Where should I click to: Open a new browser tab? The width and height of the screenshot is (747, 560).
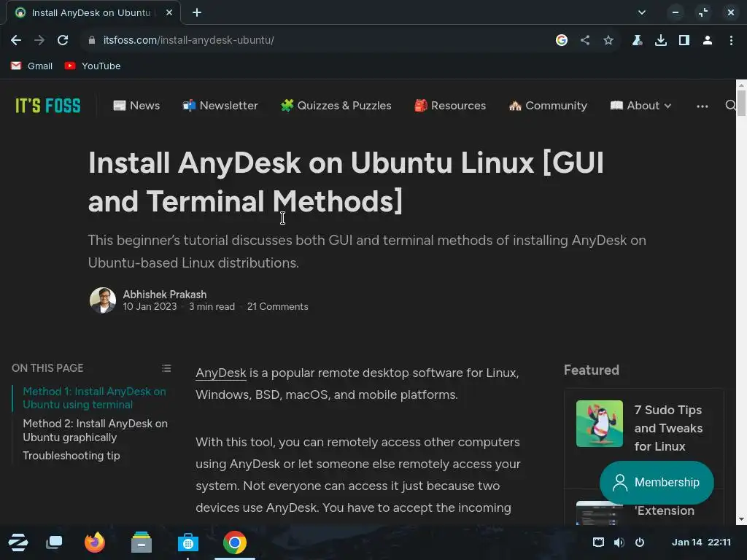[197, 13]
